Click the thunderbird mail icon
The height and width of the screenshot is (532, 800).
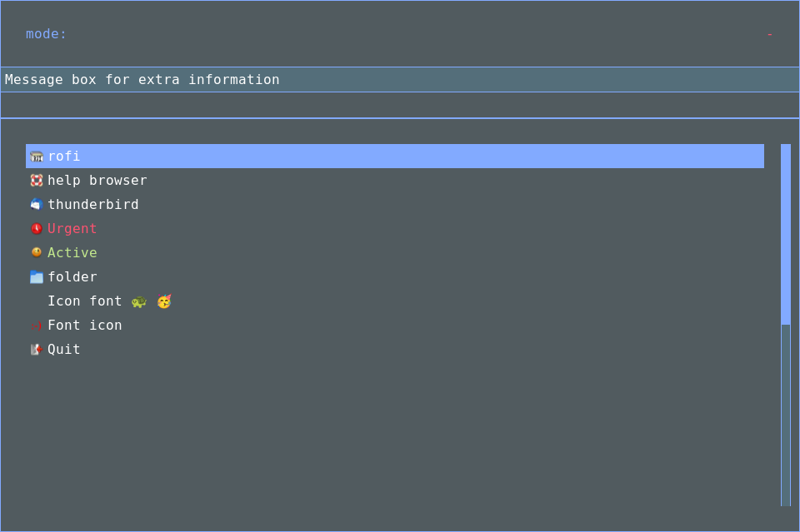(x=37, y=205)
